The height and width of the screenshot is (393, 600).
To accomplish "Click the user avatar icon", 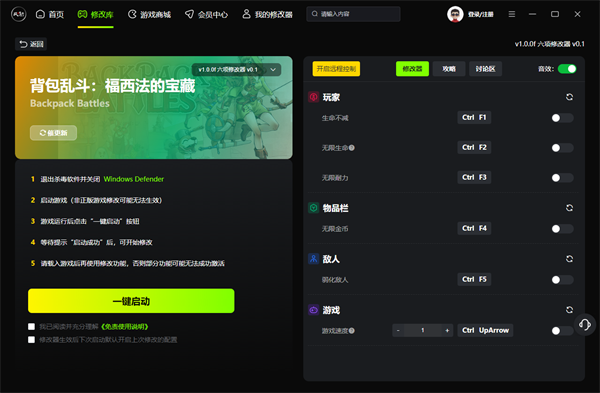I will point(455,14).
